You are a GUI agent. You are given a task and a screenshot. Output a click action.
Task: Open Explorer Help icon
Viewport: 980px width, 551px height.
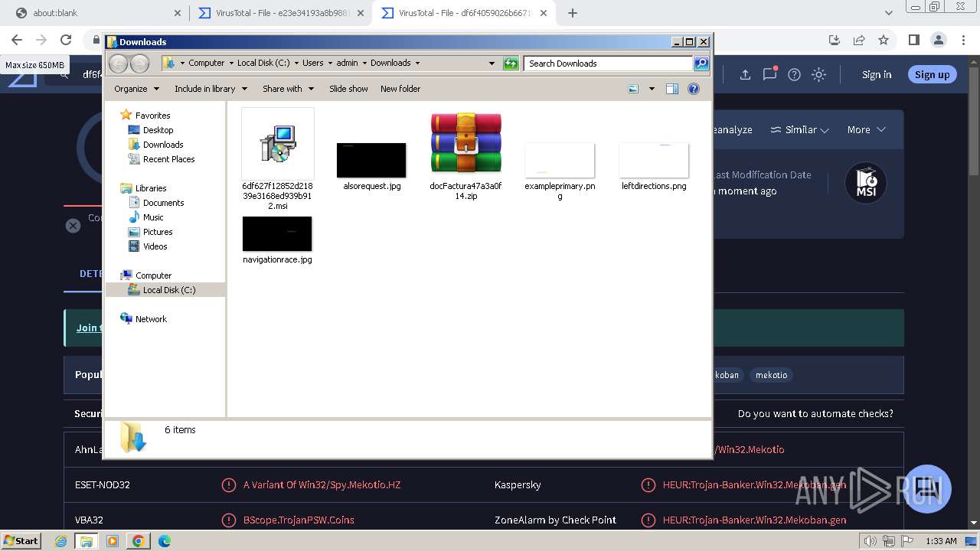coord(694,89)
